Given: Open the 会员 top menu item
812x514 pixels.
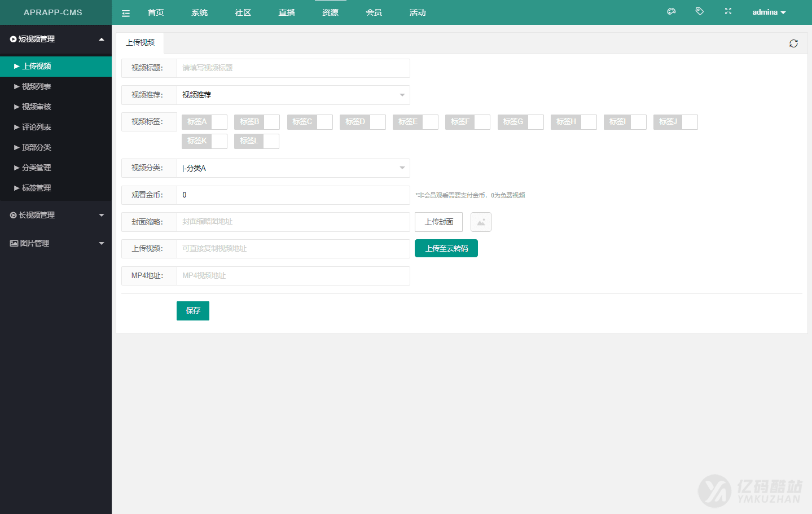Looking at the screenshot, I should point(374,12).
